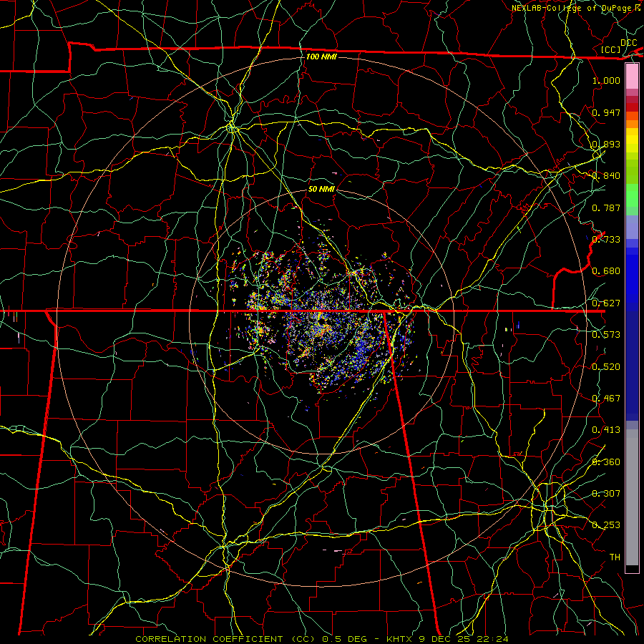This screenshot has width=644, height=644.
Task: Click the lavender segment of the color scale
Action: click(632, 228)
